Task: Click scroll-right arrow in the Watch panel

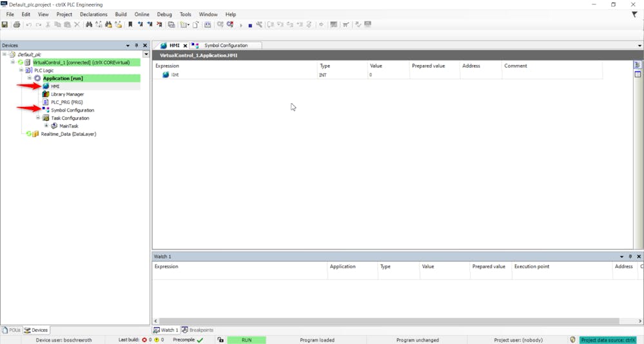Action: click(x=640, y=321)
